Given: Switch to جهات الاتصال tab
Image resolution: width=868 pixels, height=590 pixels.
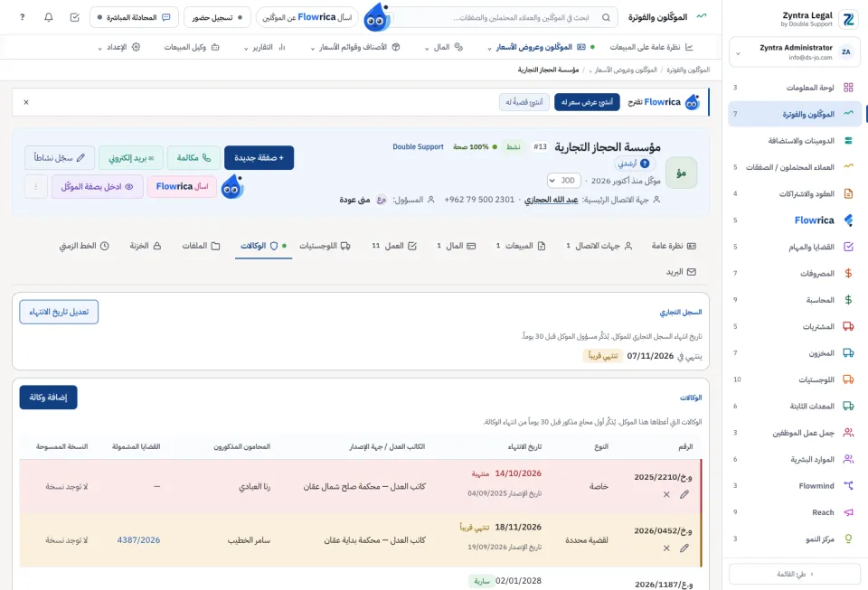Looking at the screenshot, I should pyautogui.click(x=599, y=246).
